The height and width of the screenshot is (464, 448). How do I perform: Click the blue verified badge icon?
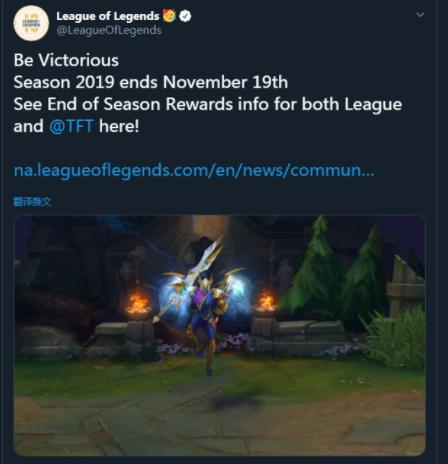click(x=185, y=16)
